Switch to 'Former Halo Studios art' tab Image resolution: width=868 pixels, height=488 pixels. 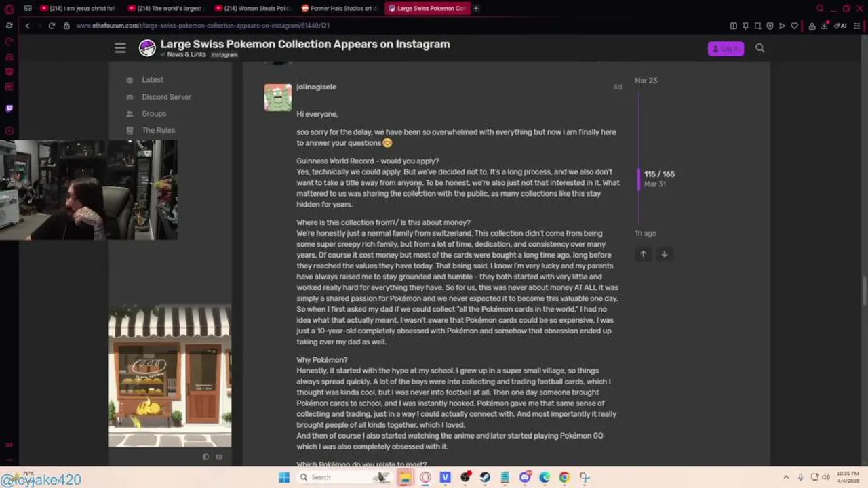[x=339, y=8]
